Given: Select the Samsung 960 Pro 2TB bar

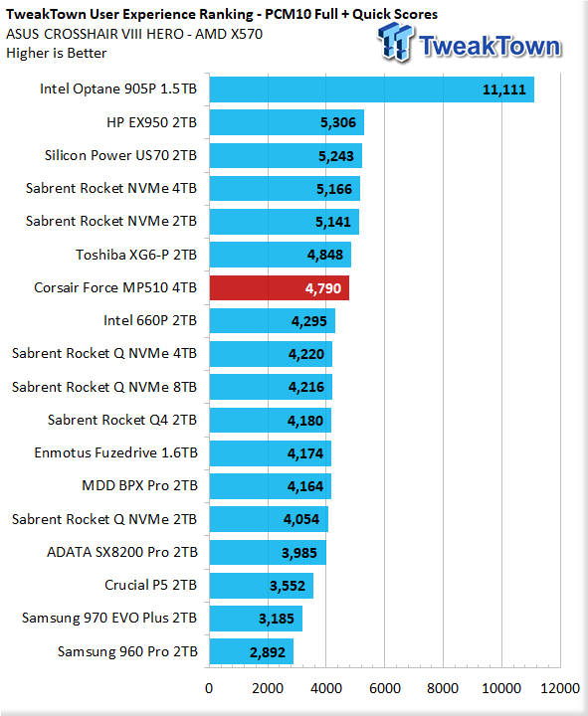Looking at the screenshot, I should tap(252, 651).
